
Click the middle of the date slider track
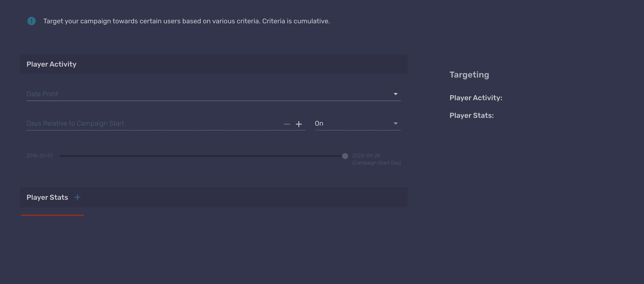coord(200,156)
